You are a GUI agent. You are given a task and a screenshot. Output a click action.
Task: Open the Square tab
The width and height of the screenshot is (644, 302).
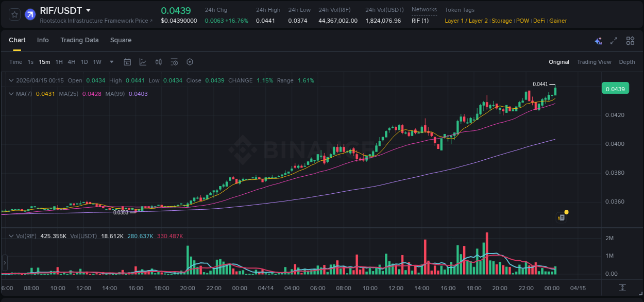(121, 40)
